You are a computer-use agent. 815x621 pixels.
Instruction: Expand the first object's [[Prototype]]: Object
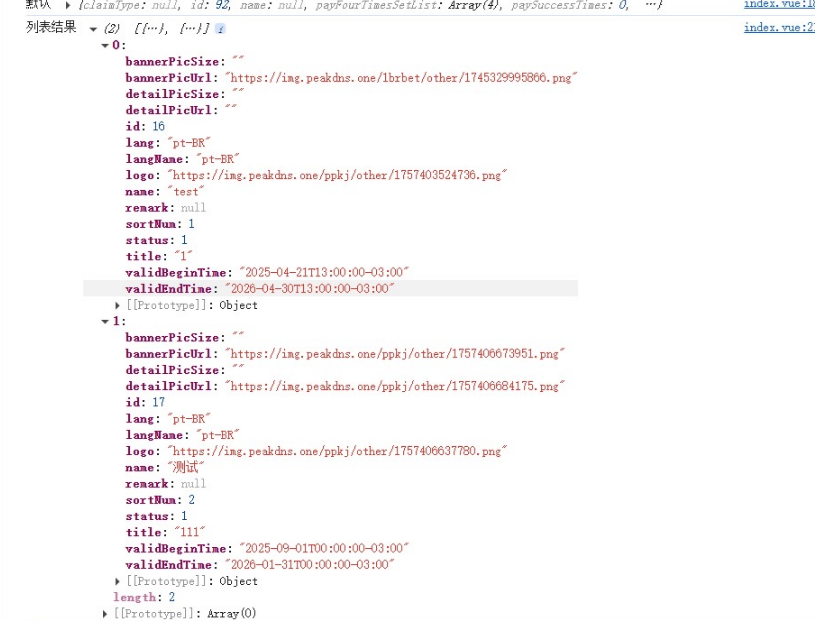pos(117,306)
